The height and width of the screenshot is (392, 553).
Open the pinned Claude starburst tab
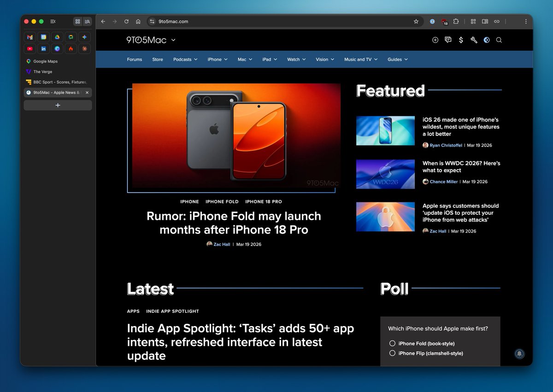point(84,48)
